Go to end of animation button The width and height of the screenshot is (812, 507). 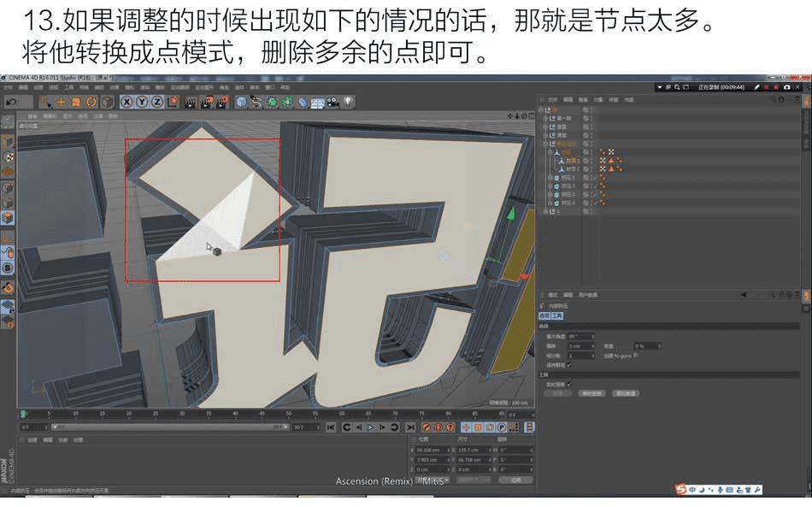410,427
